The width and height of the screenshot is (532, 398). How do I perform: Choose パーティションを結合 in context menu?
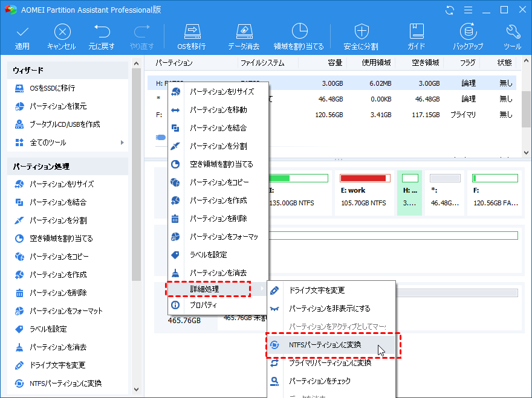click(x=218, y=128)
